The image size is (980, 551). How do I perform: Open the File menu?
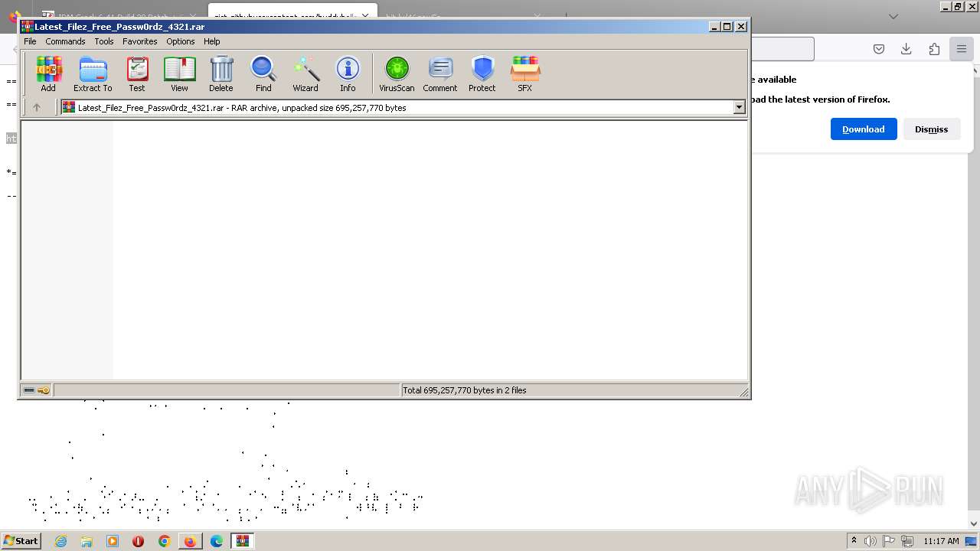[30, 41]
